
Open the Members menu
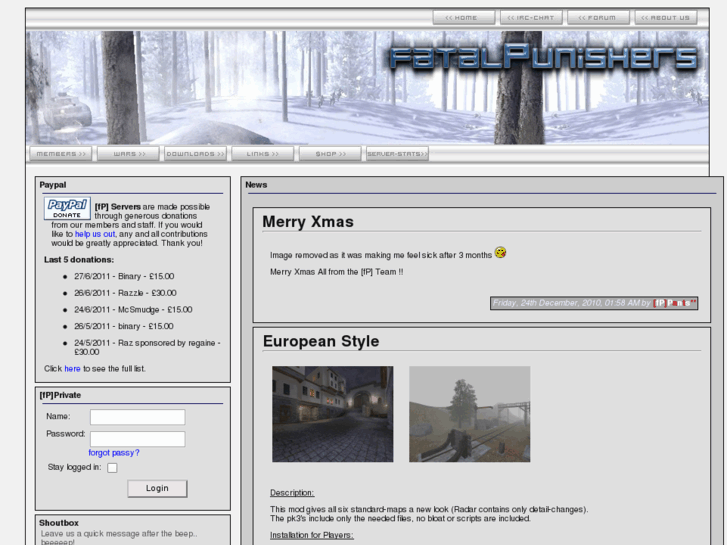(61, 154)
